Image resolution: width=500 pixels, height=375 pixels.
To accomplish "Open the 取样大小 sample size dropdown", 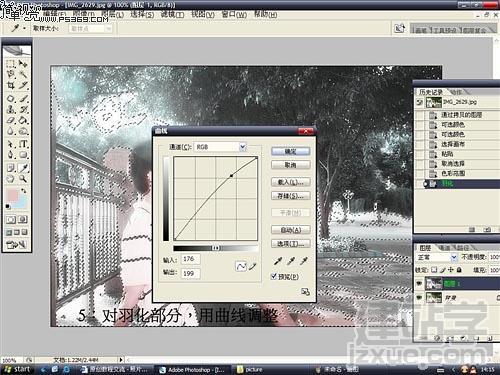I will pos(91,29).
